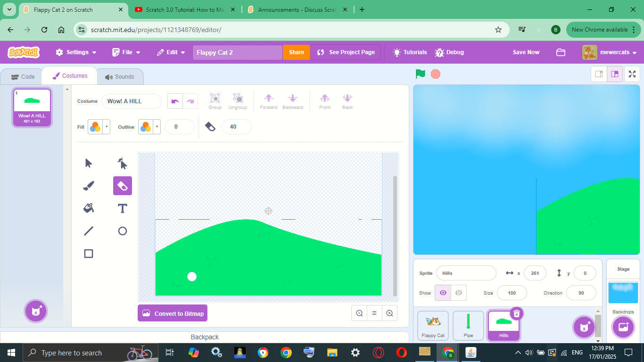644x362 pixels.
Task: Hide the sprite using crossed-eye icon
Action: [458, 293]
